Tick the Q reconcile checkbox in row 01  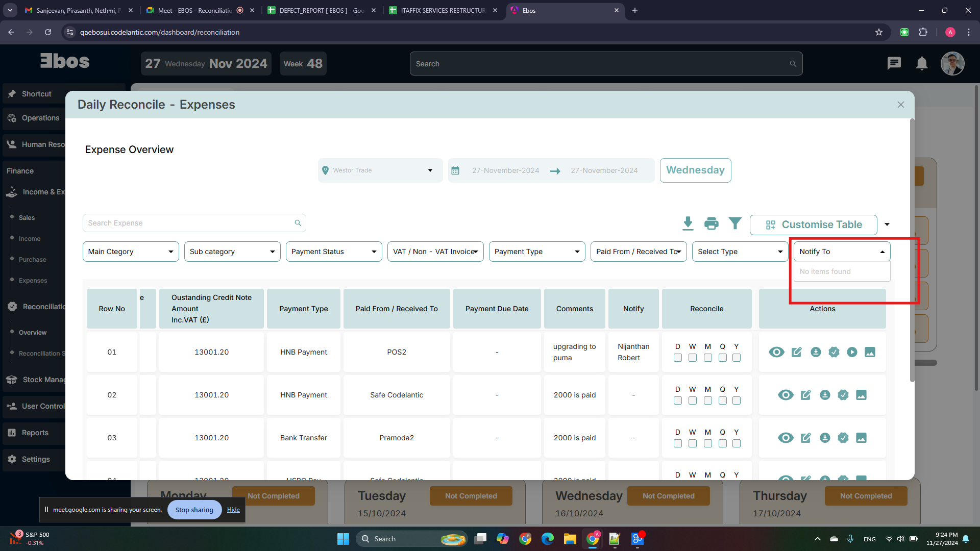point(723,358)
